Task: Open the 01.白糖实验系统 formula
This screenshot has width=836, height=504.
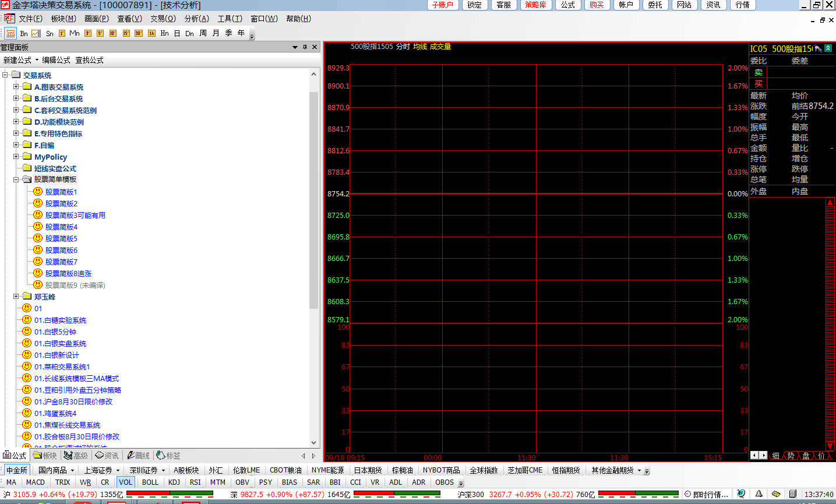Action: click(60, 320)
